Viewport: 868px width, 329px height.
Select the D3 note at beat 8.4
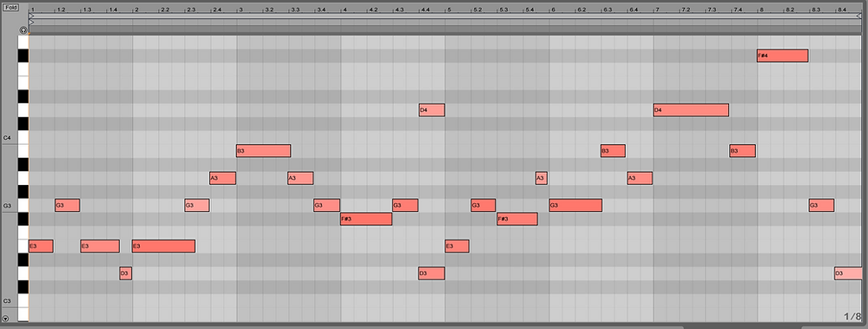coord(849,273)
